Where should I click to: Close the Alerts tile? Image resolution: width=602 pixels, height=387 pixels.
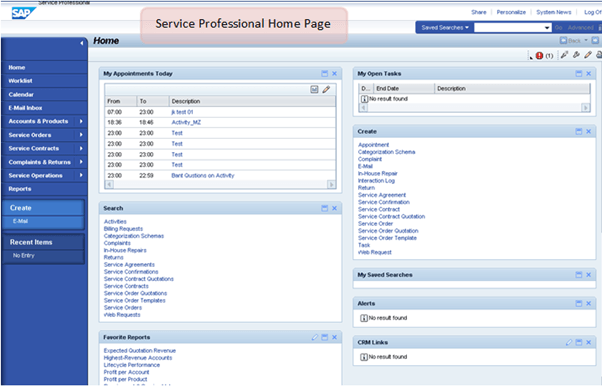coord(589,303)
